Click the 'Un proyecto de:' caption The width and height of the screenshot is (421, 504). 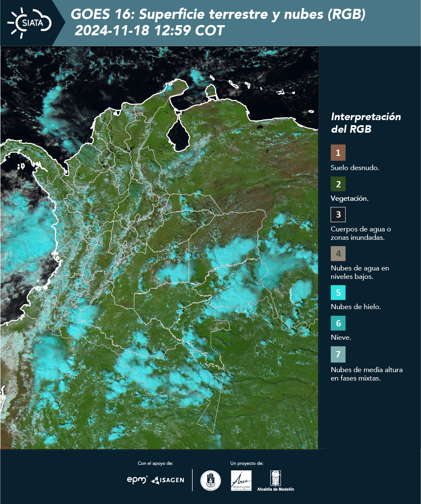[247, 463]
